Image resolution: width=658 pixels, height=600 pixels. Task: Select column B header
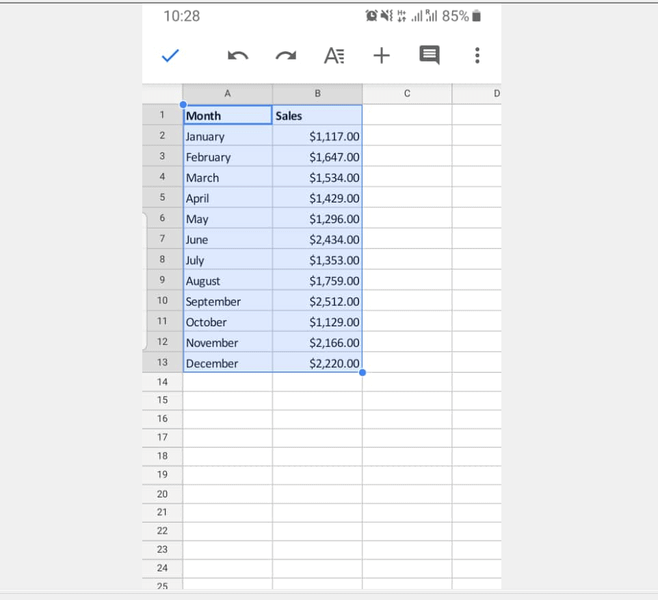point(318,94)
